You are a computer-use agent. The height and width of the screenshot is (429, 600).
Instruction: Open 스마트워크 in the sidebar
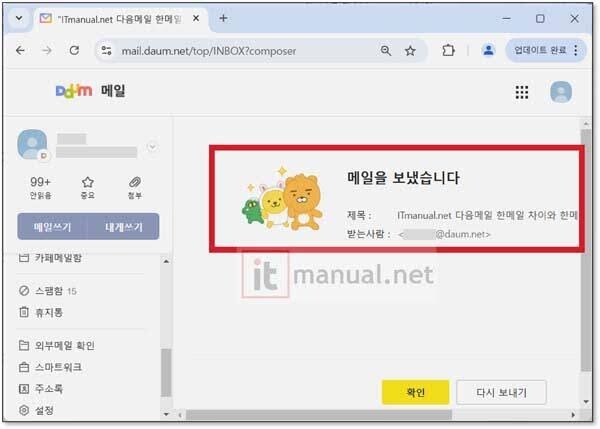(x=50, y=367)
